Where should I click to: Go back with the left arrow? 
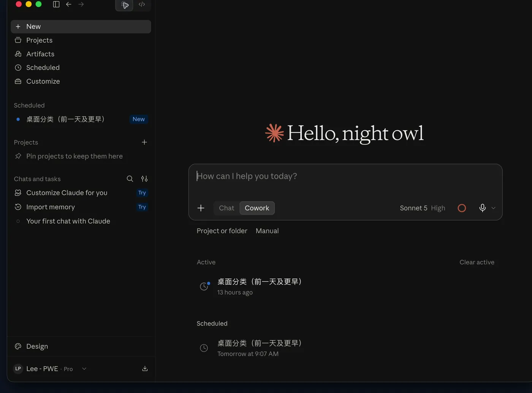pos(69,5)
